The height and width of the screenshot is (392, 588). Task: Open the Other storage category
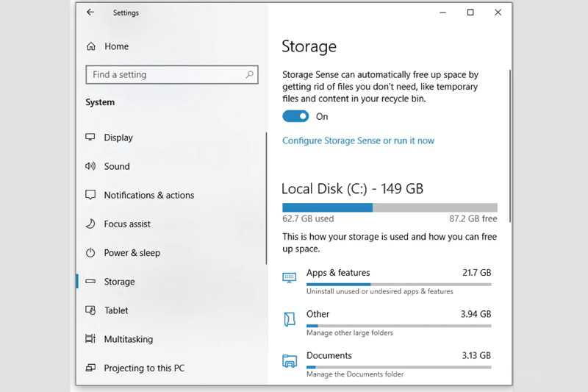(x=318, y=315)
